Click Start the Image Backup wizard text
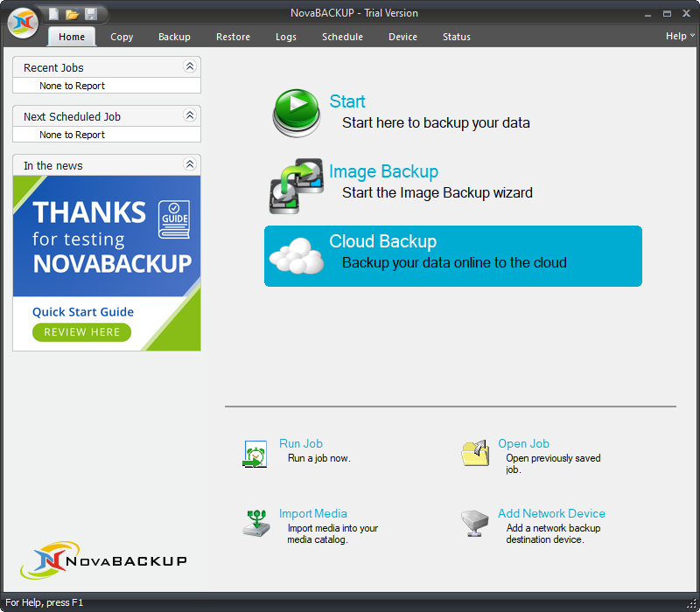This screenshot has width=700, height=612. pos(437,192)
